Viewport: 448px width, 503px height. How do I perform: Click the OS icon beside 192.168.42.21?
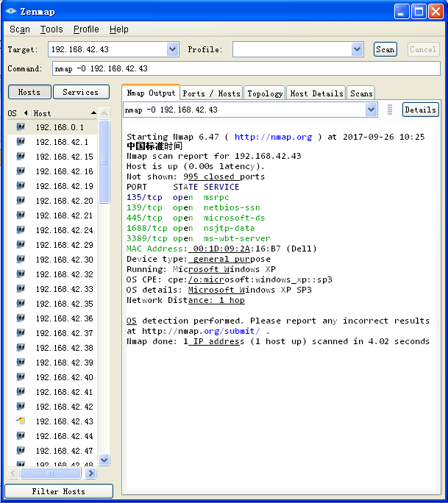point(21,215)
